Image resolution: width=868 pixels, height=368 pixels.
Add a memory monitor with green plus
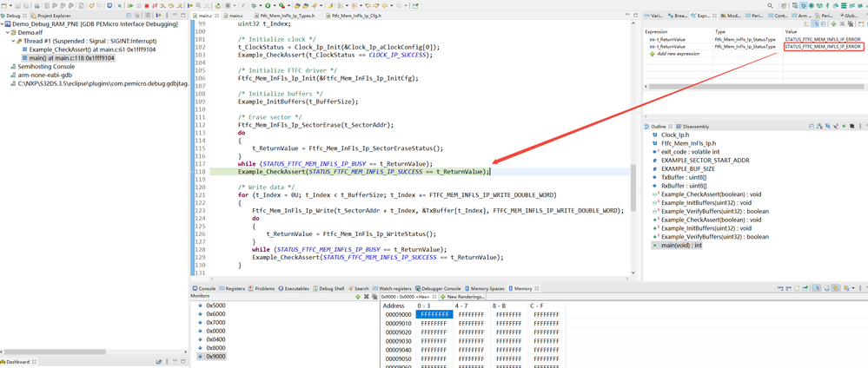click(358, 297)
